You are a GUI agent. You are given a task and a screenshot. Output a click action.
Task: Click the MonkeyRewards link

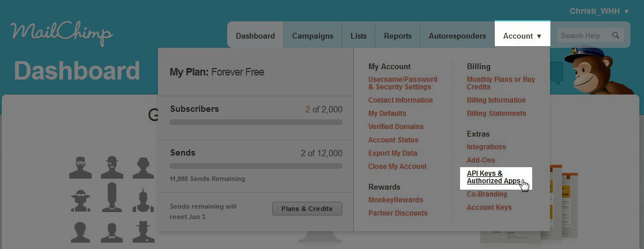396,200
